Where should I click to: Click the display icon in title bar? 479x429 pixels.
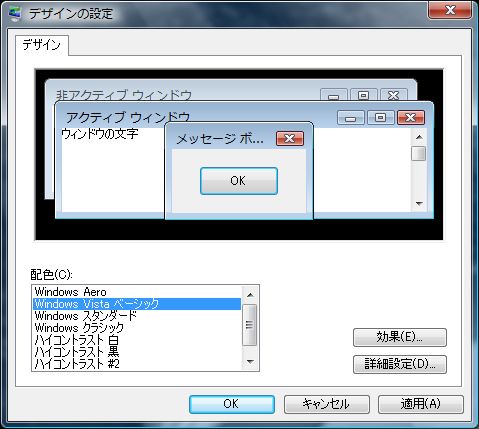point(14,13)
